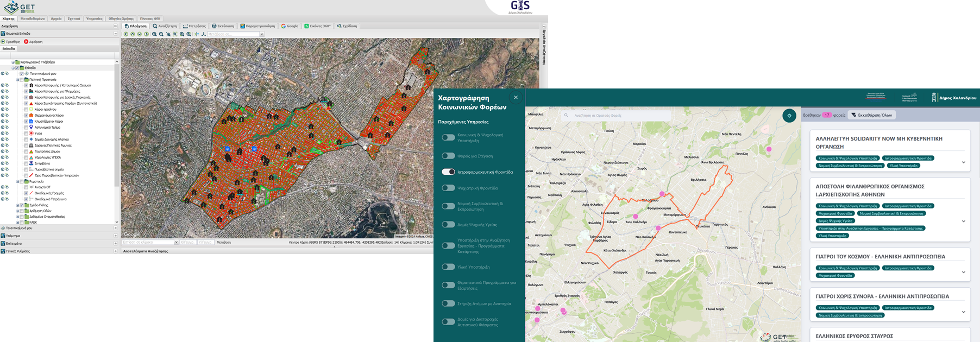Pan the GIS map down with the arrow icon
The height and width of the screenshot is (342, 980).
click(x=140, y=34)
